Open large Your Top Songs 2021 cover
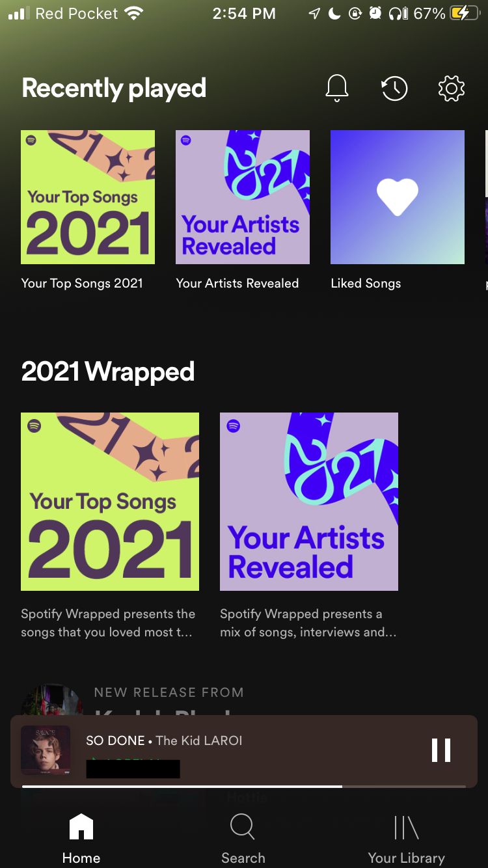This screenshot has height=868, width=488. 110,502
